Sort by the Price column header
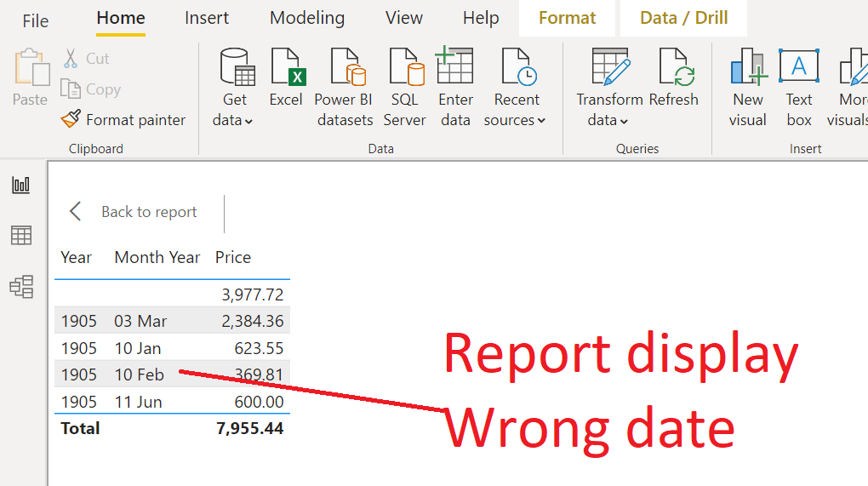 233,257
